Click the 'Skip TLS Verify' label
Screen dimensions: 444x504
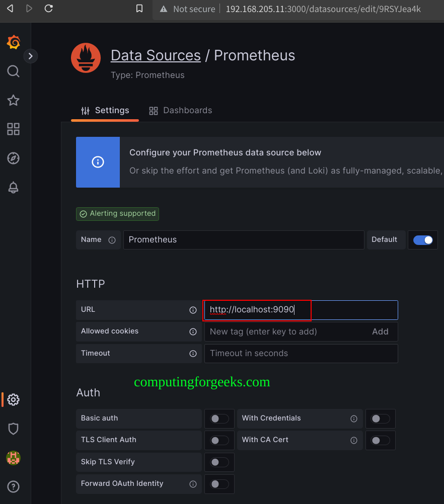coord(108,462)
